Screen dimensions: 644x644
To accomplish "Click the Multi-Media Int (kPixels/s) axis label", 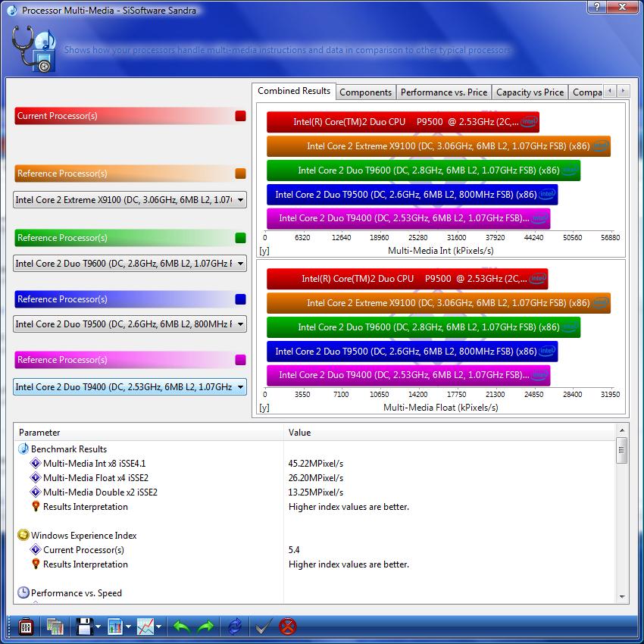I will (x=441, y=251).
